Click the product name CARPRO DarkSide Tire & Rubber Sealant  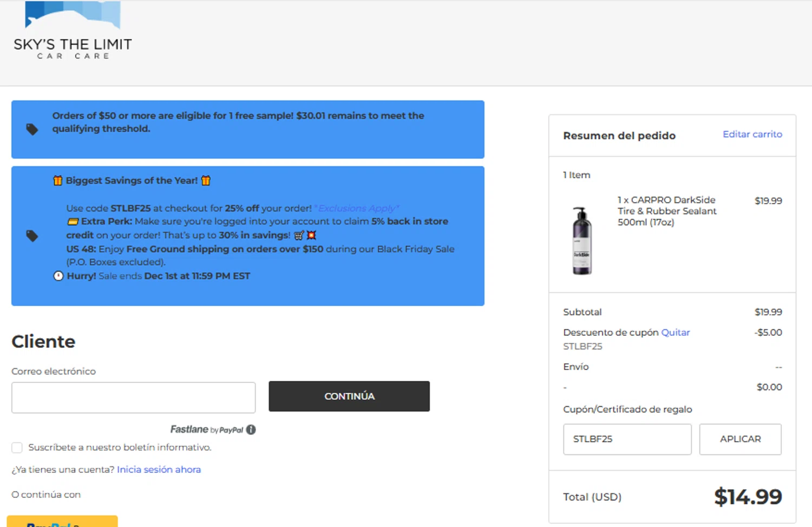pos(667,211)
